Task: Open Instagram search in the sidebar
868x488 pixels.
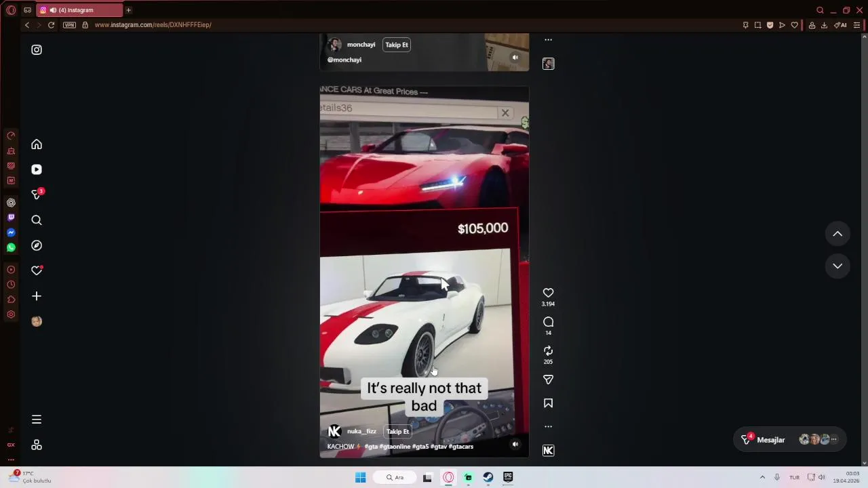Action: 37,220
